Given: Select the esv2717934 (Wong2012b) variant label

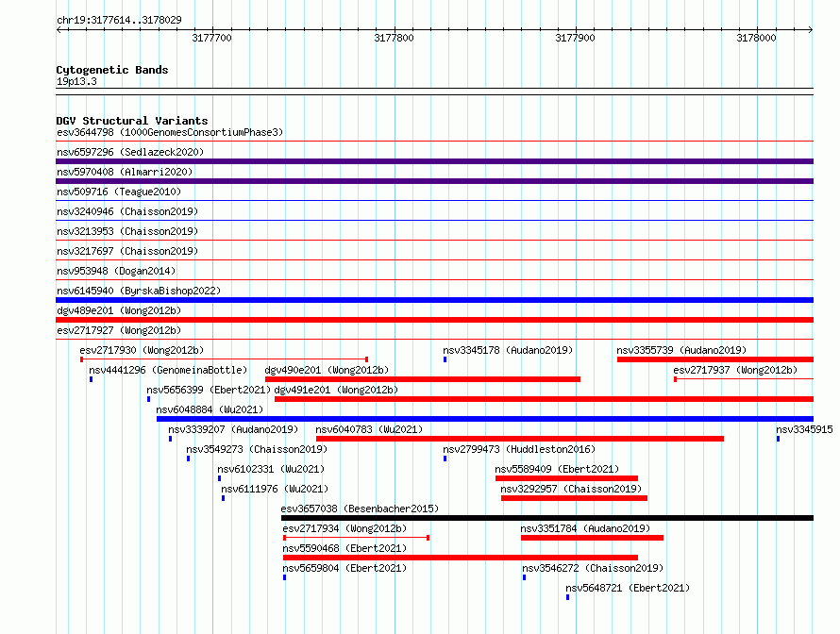Looking at the screenshot, I should pos(344,528).
